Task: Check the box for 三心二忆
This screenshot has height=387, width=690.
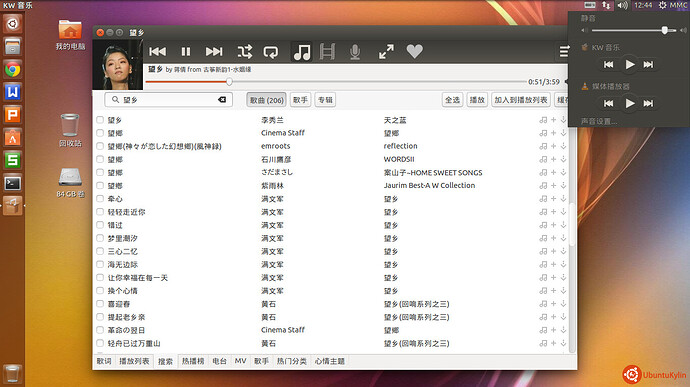Action: click(x=100, y=251)
